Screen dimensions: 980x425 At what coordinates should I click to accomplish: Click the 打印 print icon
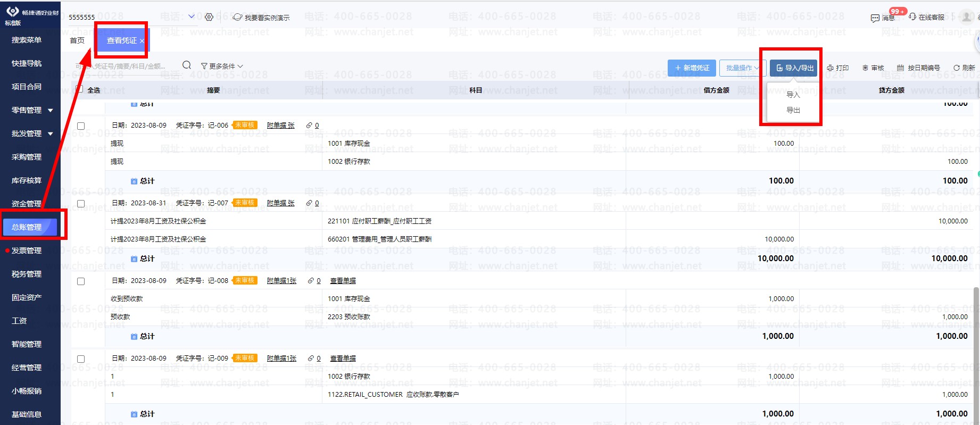point(830,68)
